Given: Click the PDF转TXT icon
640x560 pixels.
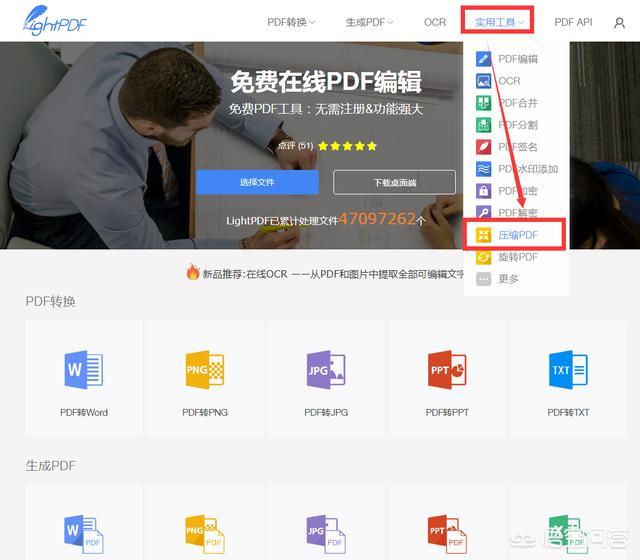Looking at the screenshot, I should click(x=568, y=370).
